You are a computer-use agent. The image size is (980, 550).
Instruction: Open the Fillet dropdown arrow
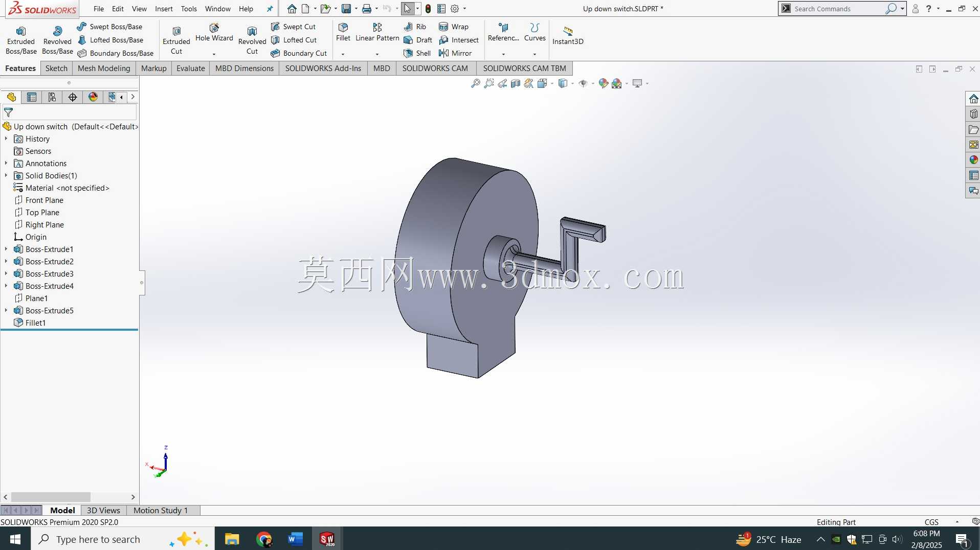click(x=343, y=54)
